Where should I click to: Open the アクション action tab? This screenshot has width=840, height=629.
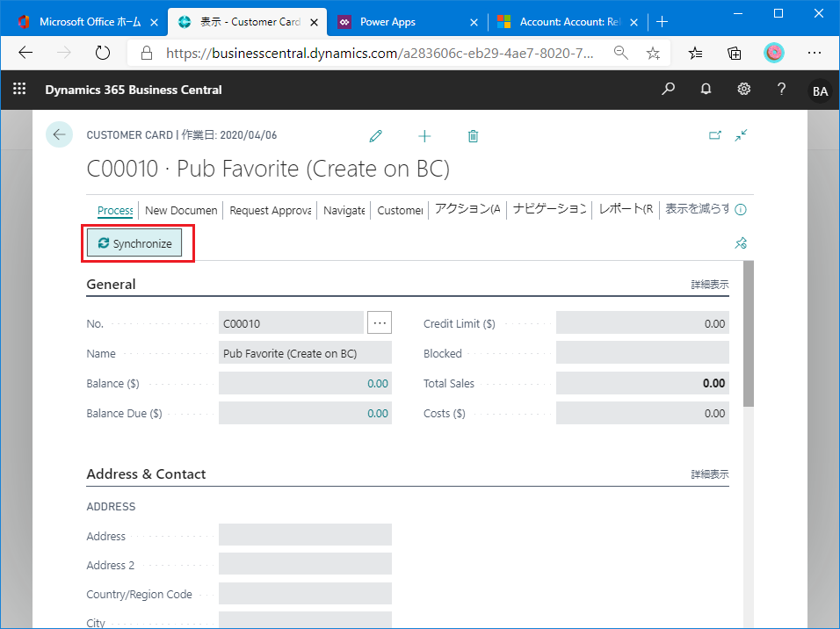(467, 209)
